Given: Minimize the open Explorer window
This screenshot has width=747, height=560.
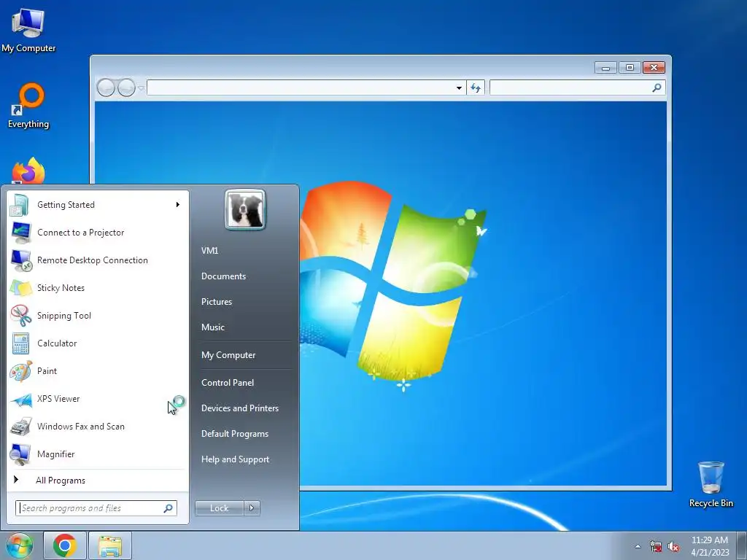Looking at the screenshot, I should pos(605,68).
